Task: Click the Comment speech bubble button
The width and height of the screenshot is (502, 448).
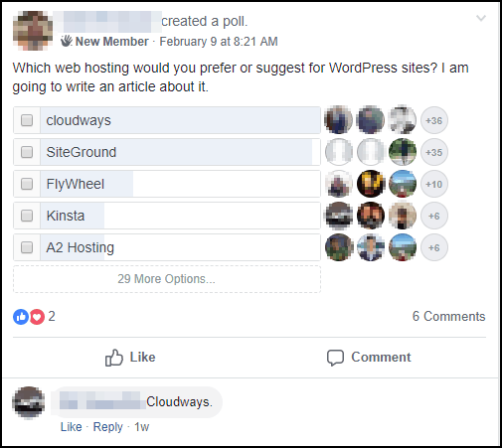Action: [369, 358]
